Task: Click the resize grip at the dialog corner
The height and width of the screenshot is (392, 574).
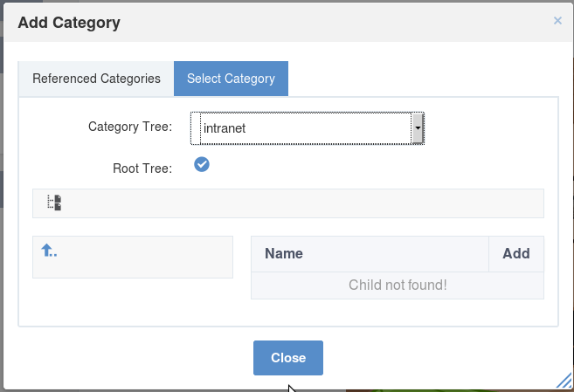Action: point(564,381)
